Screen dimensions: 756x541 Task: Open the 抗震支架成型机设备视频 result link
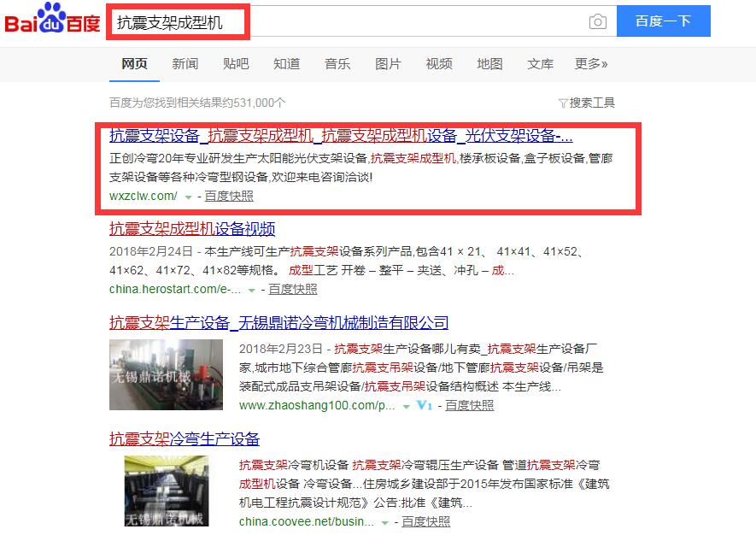(x=192, y=229)
